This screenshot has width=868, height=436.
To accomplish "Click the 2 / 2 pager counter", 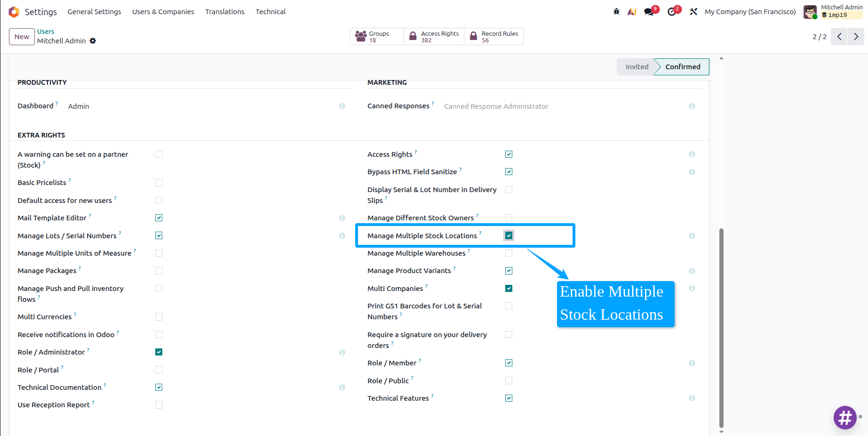I will [x=820, y=37].
